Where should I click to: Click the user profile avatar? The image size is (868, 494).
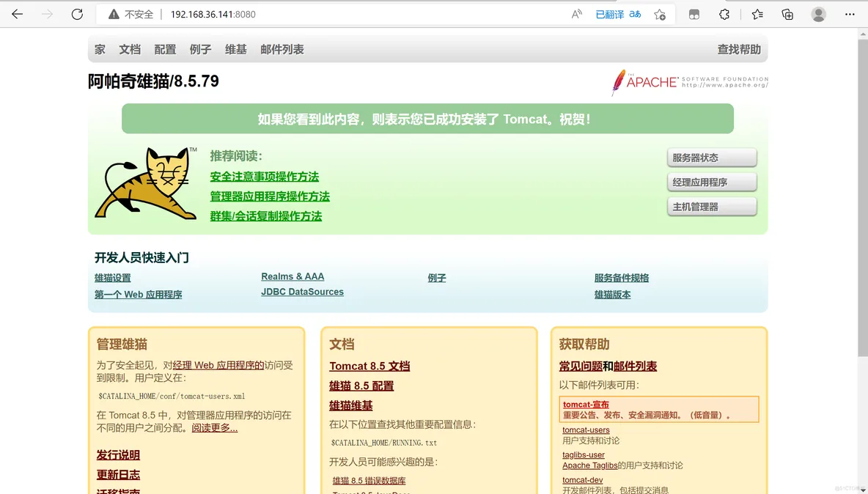point(818,15)
